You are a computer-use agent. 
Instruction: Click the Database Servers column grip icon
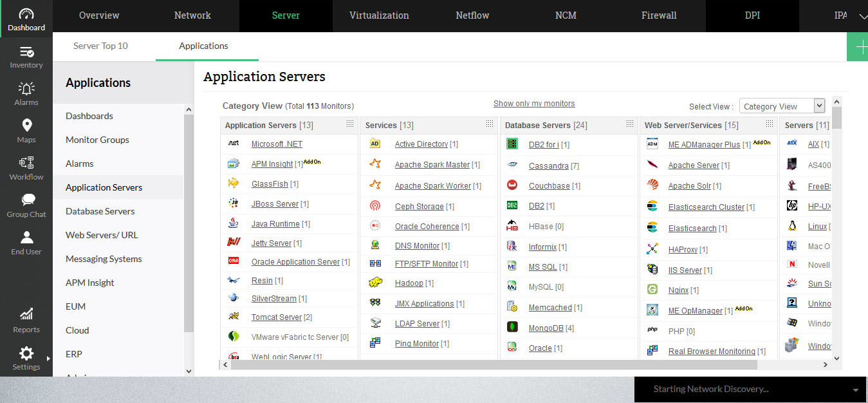[629, 124]
